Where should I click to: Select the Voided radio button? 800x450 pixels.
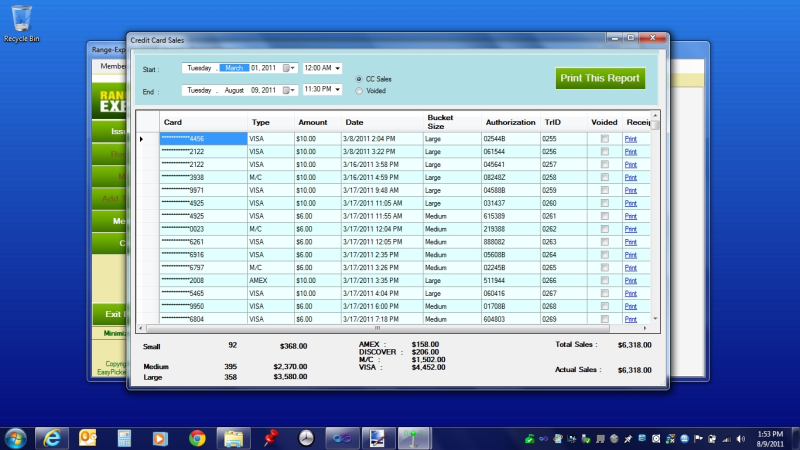(360, 91)
